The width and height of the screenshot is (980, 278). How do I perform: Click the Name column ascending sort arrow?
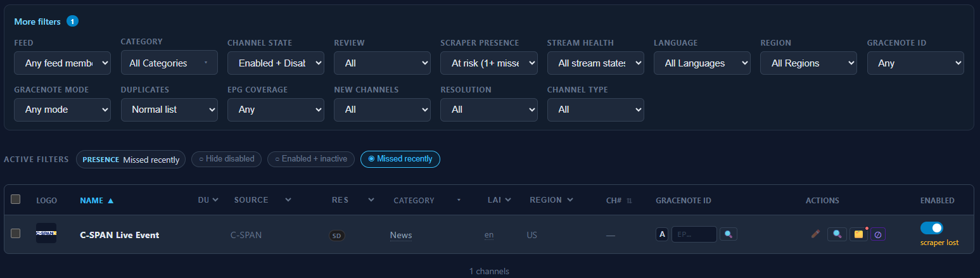[x=111, y=200]
